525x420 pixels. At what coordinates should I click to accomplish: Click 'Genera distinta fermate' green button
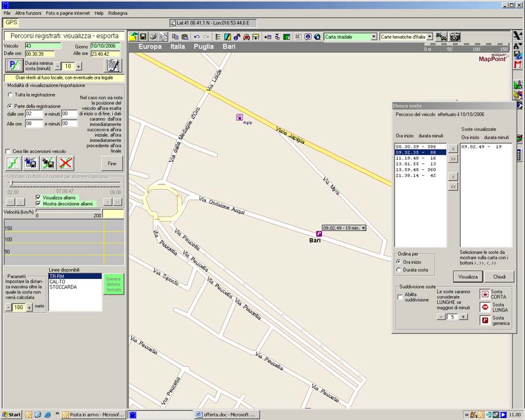point(114,284)
